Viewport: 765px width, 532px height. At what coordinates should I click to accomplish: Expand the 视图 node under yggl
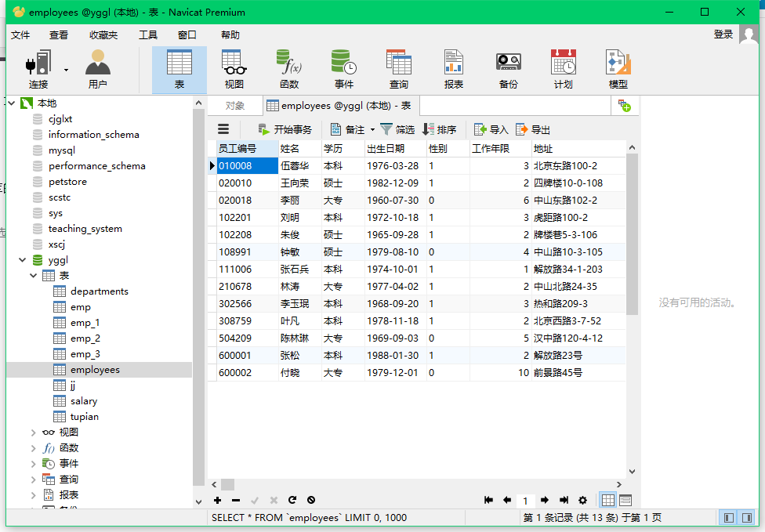coord(35,432)
